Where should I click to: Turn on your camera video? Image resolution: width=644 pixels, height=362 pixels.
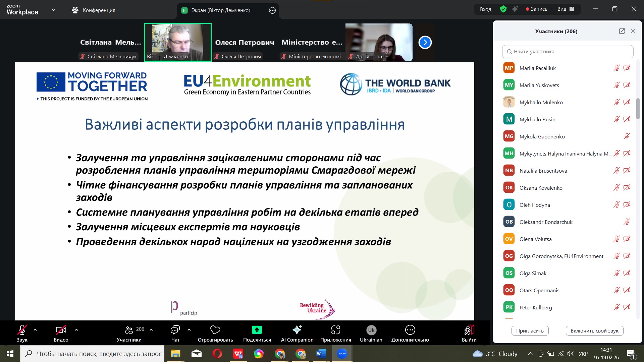[x=61, y=330]
